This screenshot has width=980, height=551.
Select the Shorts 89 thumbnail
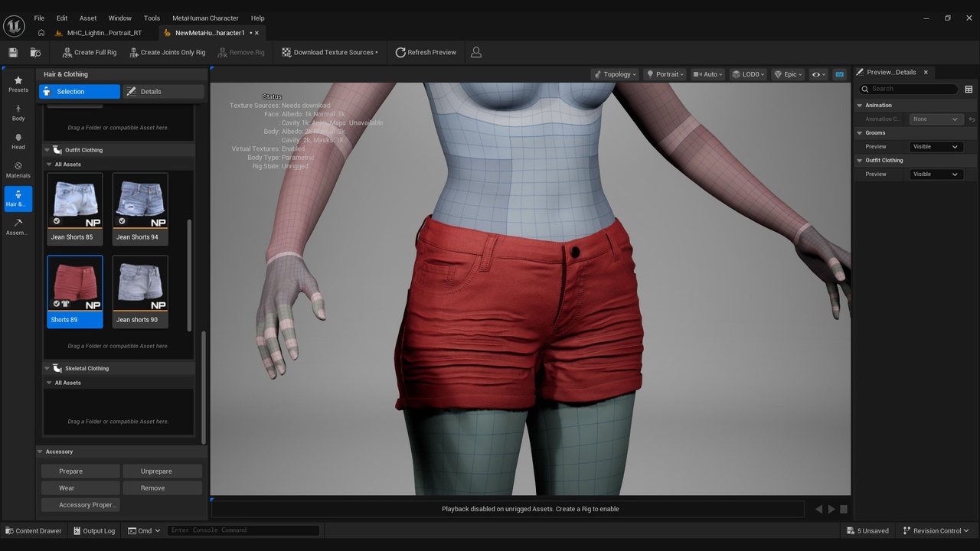75,291
